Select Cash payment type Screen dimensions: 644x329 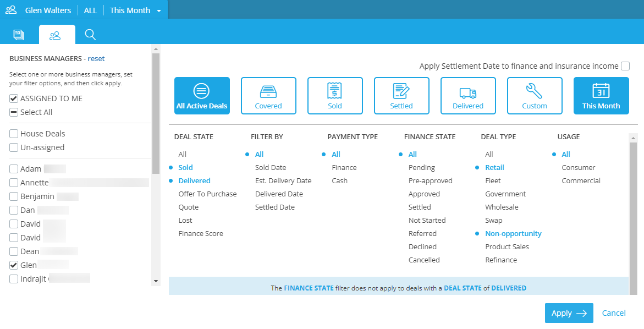(x=340, y=180)
